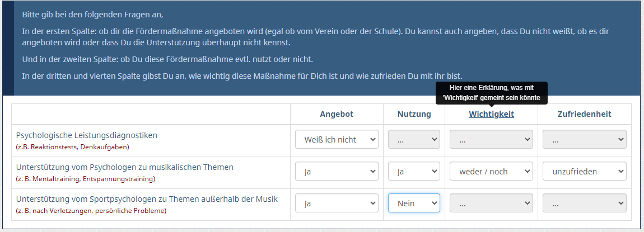Open Angebot dropdown for Psychologische Leistungsdiagnostiken row
Screen dimensions: 644x232
click(337, 140)
